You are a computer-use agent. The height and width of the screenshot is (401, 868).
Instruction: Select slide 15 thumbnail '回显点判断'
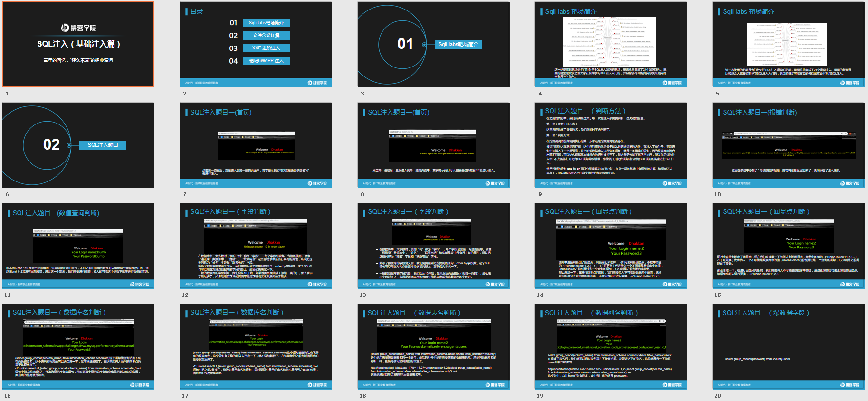coord(789,246)
